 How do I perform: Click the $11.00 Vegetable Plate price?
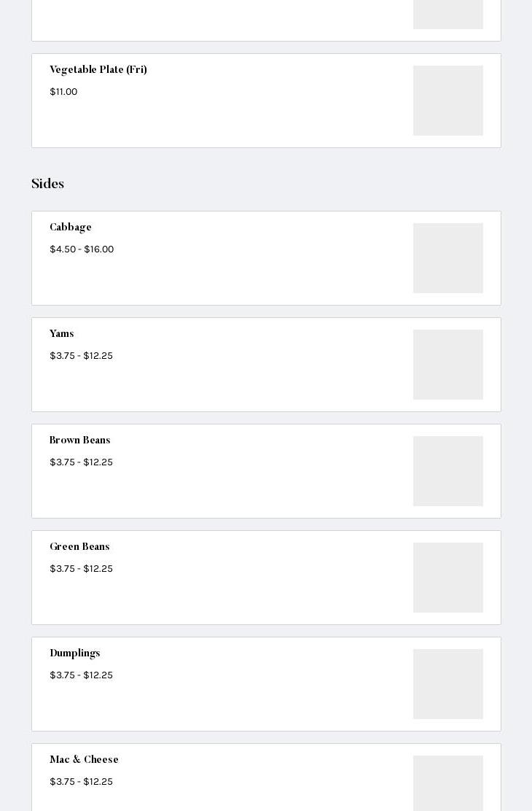click(x=63, y=92)
